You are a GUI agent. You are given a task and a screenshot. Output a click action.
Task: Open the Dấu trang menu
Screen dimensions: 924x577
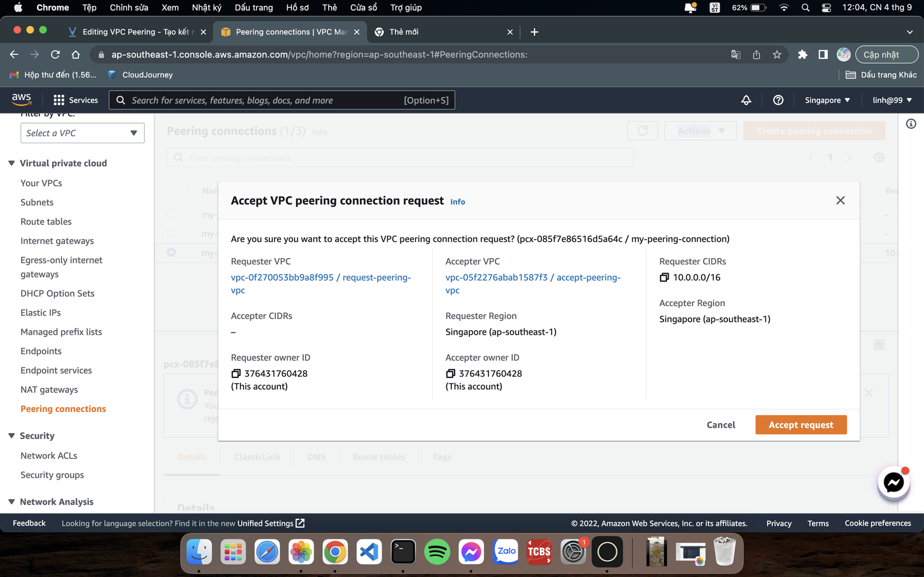pyautogui.click(x=254, y=7)
